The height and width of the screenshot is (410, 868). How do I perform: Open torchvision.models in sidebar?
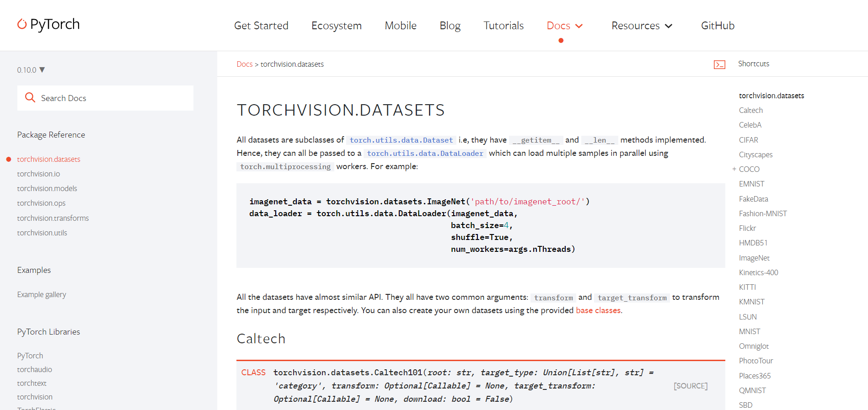47,188
